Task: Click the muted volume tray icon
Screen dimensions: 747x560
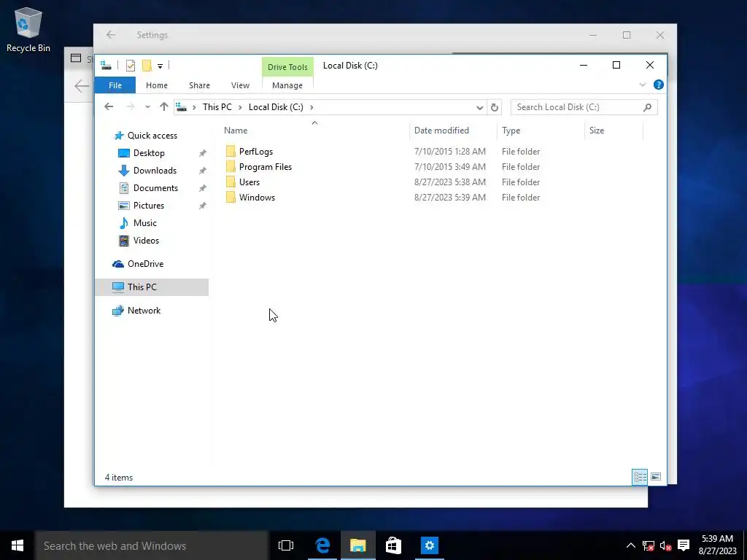Action: pyautogui.click(x=665, y=545)
